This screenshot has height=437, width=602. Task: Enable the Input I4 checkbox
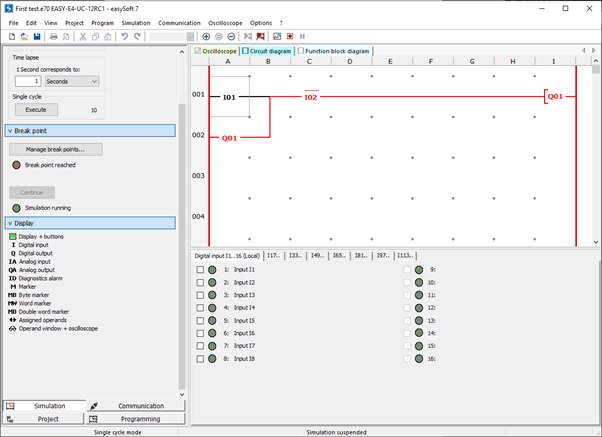coord(200,308)
